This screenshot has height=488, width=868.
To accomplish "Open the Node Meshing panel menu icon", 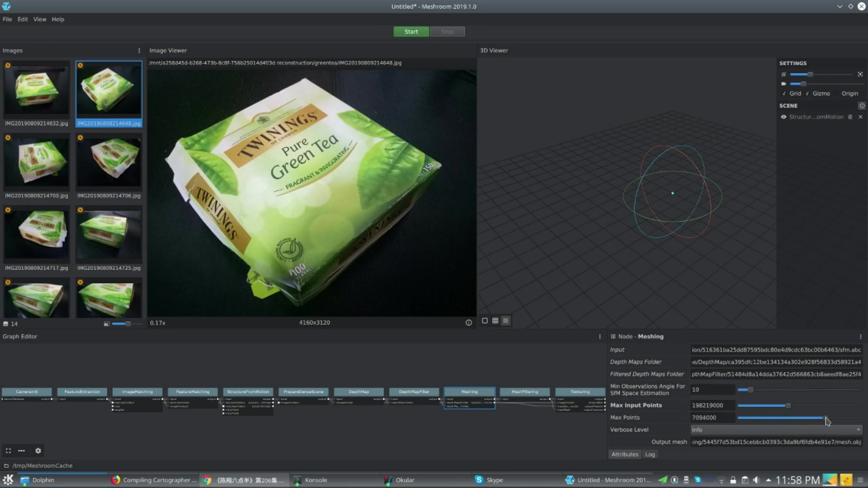I will point(860,336).
